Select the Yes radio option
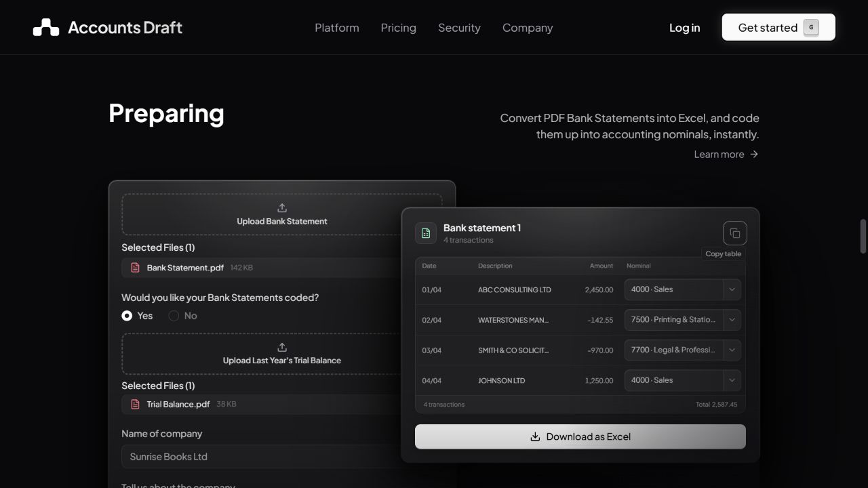The height and width of the screenshot is (488, 868). (x=127, y=316)
